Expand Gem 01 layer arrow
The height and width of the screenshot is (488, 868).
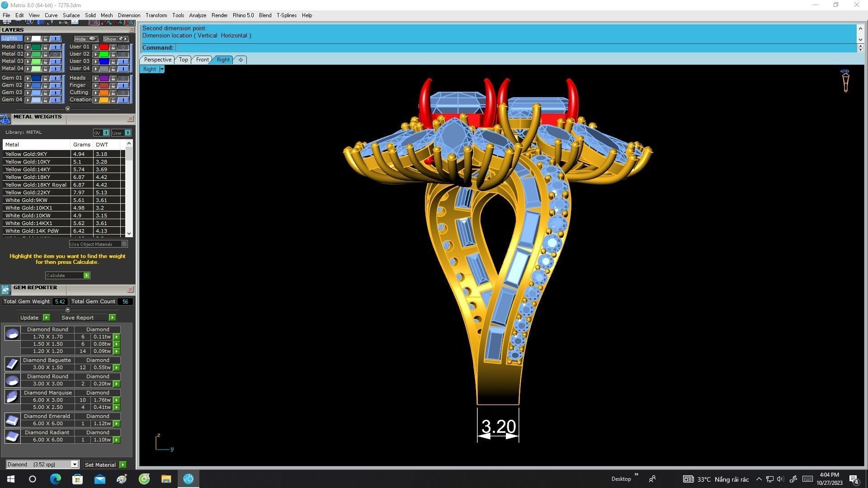[28, 78]
